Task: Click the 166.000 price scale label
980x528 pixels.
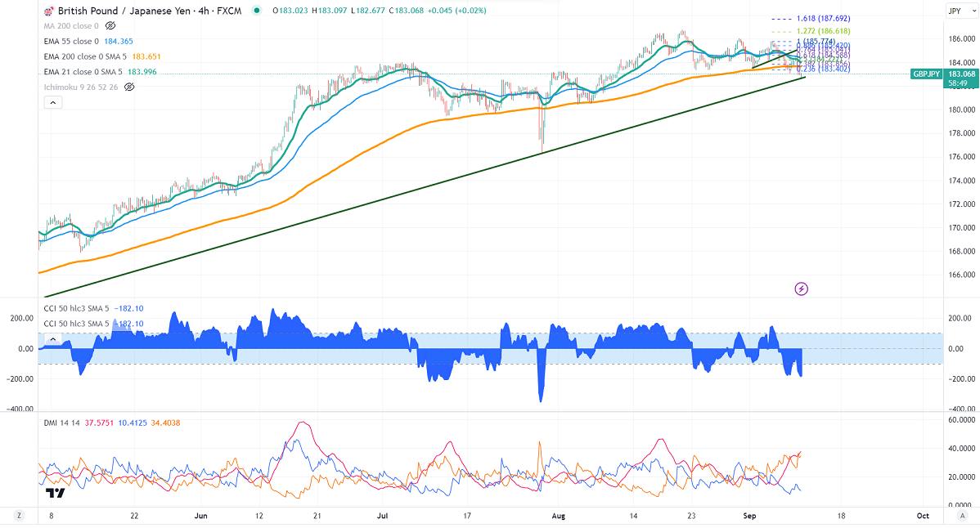Action: pyautogui.click(x=963, y=275)
